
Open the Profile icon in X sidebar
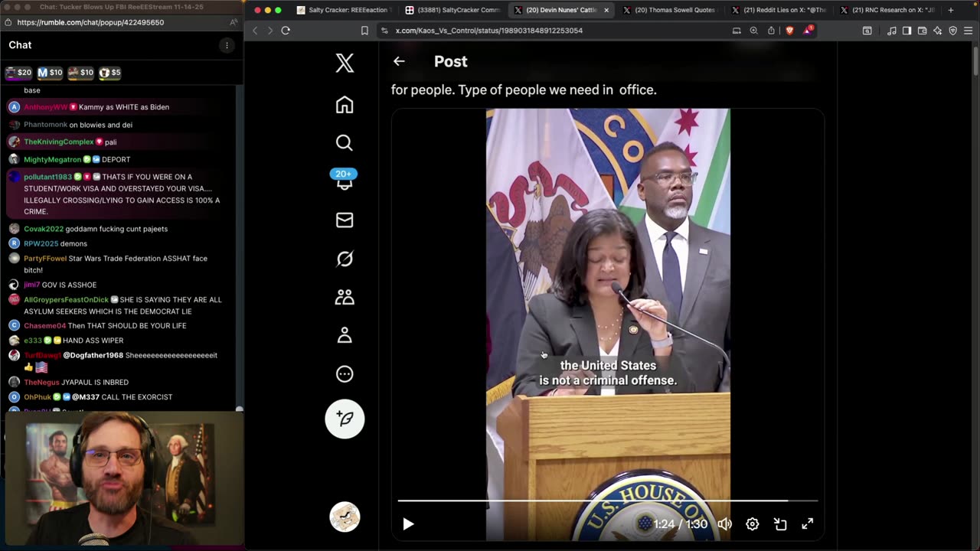345,335
